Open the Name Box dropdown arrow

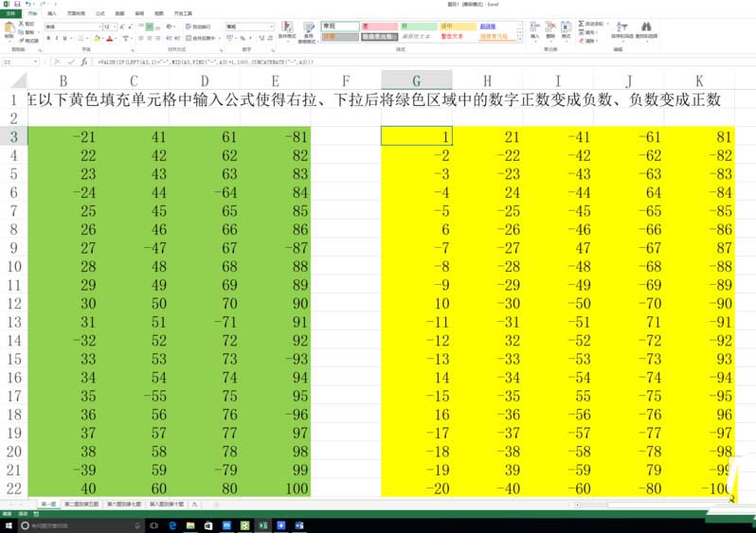click(36, 62)
